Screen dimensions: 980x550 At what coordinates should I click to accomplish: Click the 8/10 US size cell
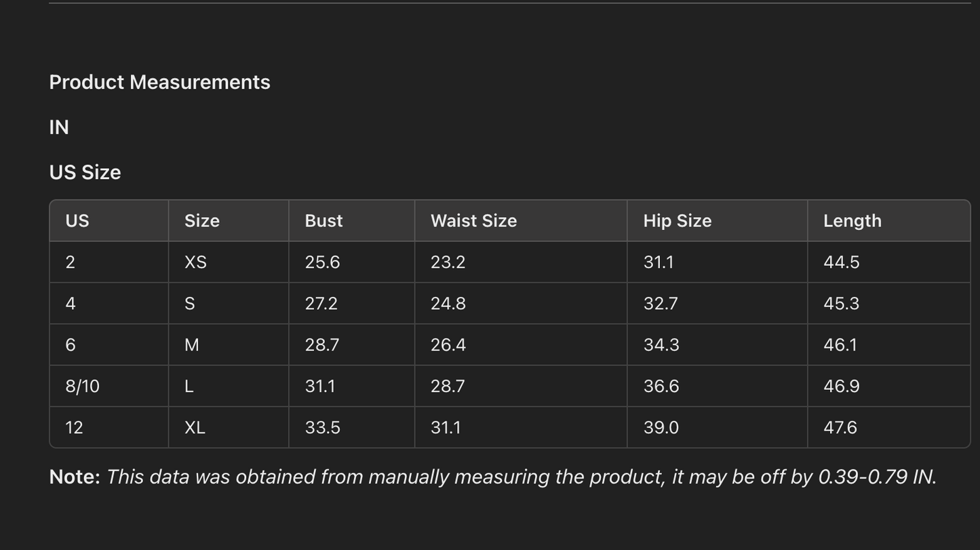click(x=82, y=387)
